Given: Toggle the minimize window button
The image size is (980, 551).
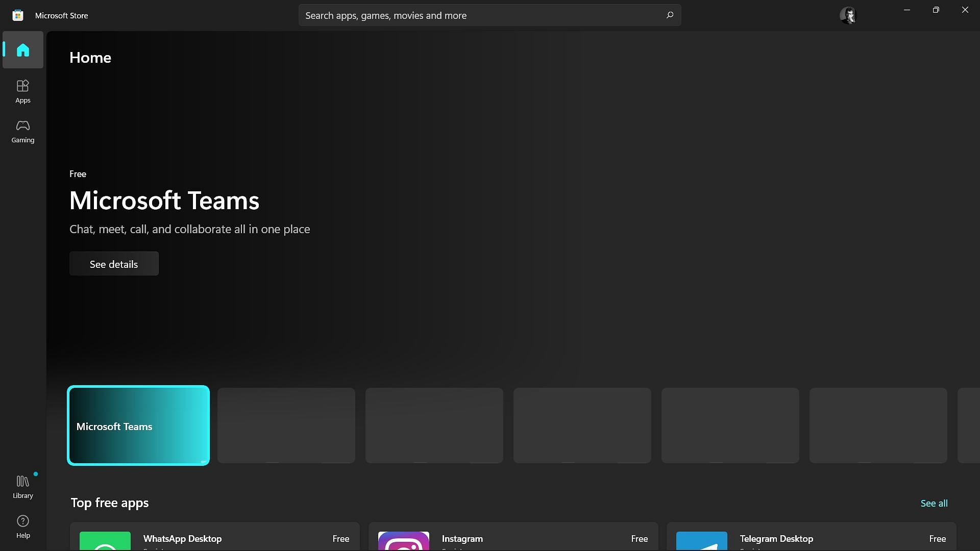Looking at the screenshot, I should click(908, 10).
